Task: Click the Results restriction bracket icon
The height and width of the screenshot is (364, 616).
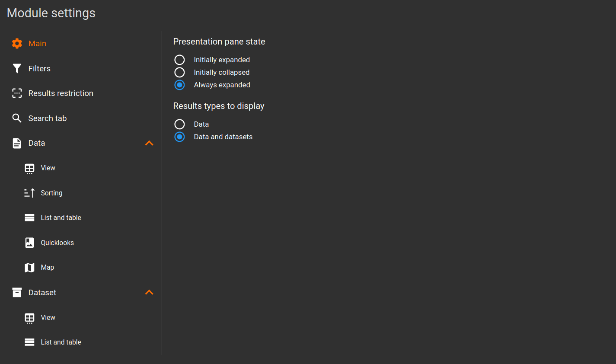Action: 17,93
